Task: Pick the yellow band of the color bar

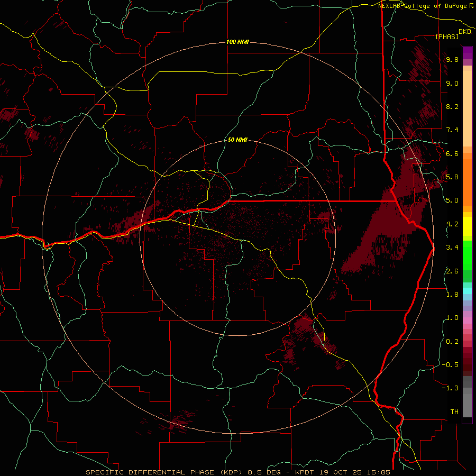Action: pos(467,226)
